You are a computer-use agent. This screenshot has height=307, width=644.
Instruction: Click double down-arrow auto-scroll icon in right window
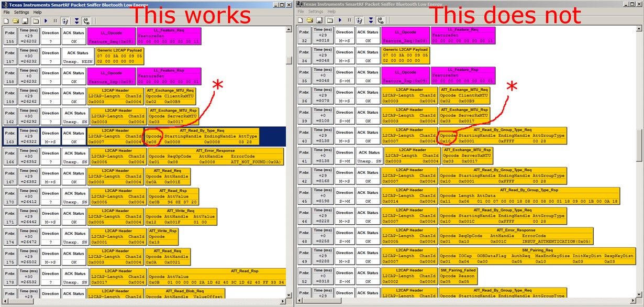tap(371, 20)
